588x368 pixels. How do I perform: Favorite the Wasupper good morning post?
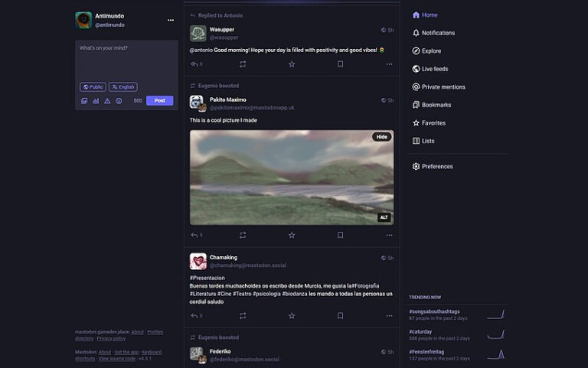point(292,64)
